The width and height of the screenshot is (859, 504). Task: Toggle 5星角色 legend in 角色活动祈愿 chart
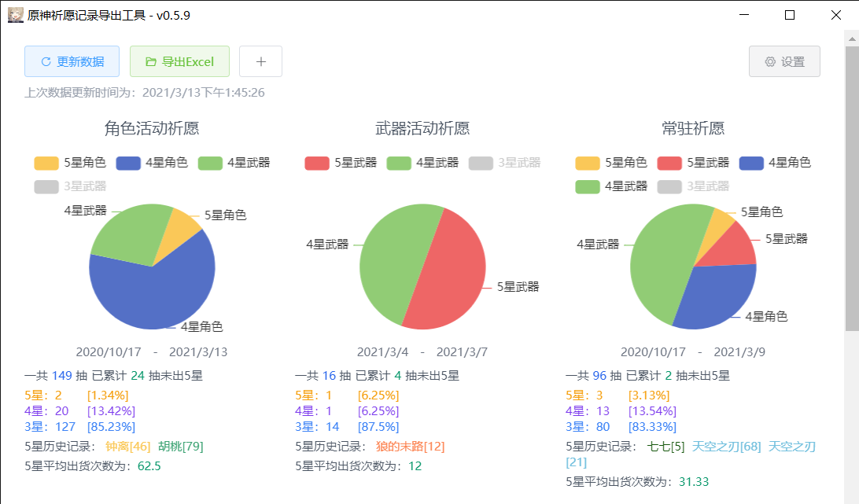point(70,163)
